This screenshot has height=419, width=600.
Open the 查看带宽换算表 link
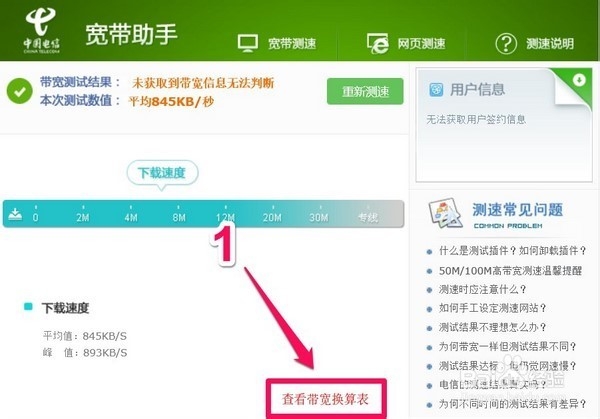point(326,399)
